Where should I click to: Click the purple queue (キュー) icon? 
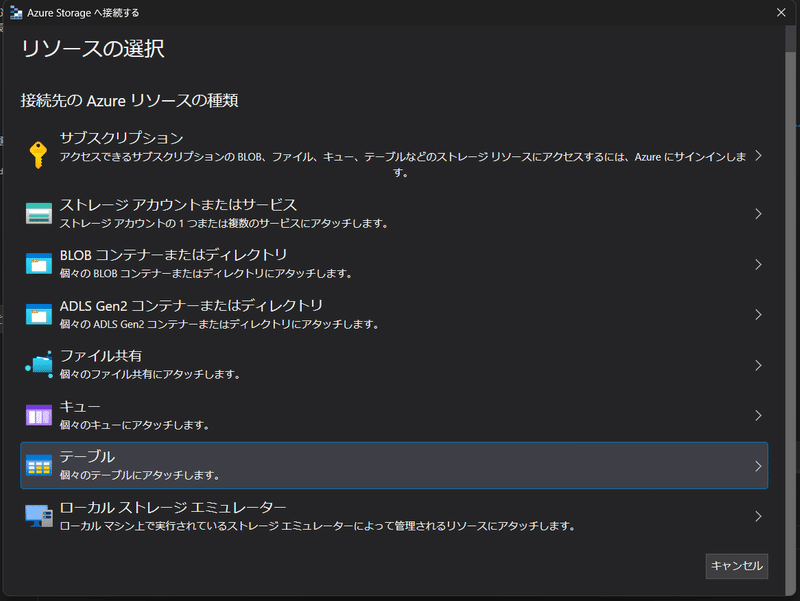(x=39, y=415)
